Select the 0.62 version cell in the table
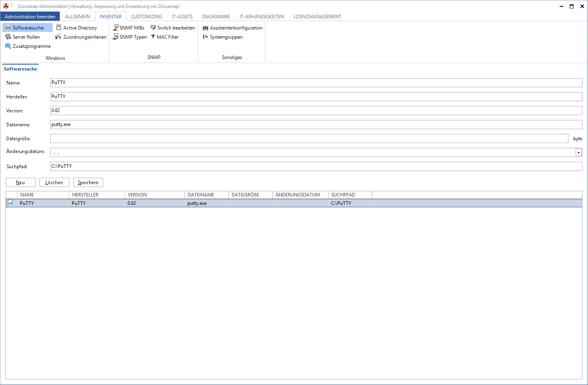 155,203
